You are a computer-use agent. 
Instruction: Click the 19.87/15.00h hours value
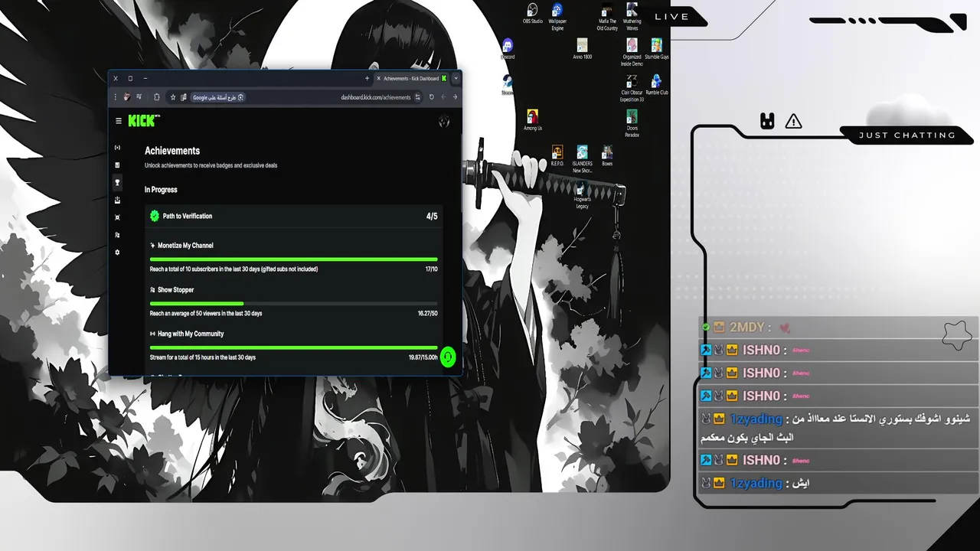423,357
